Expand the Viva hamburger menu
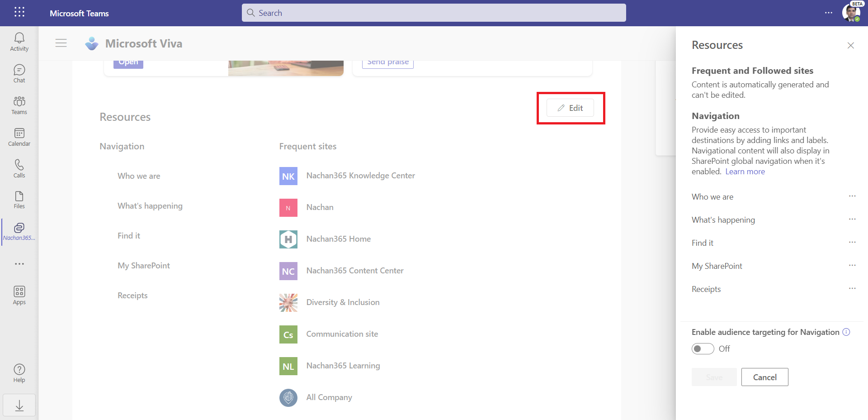This screenshot has width=868, height=420. [x=61, y=43]
